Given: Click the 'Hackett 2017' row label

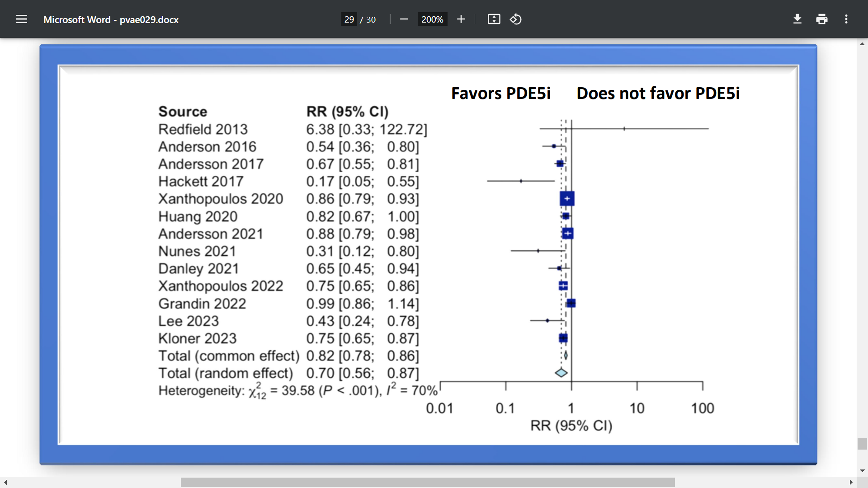Looking at the screenshot, I should (x=201, y=181).
